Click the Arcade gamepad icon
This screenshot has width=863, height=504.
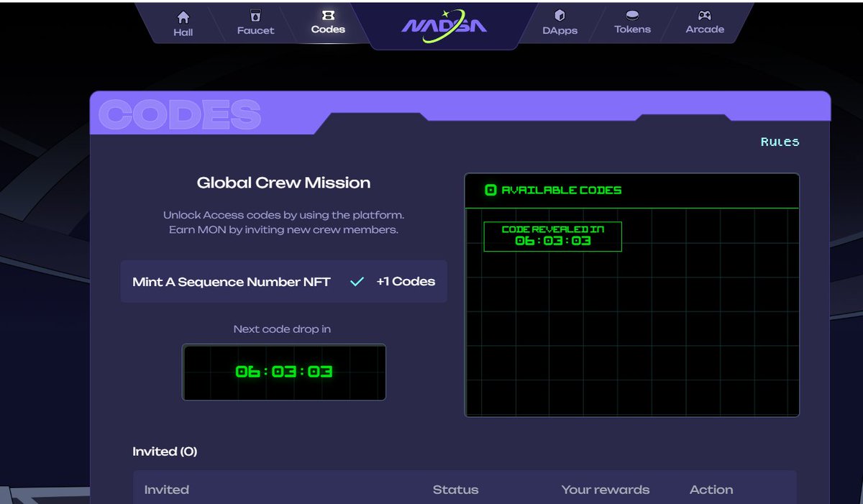[x=705, y=15]
